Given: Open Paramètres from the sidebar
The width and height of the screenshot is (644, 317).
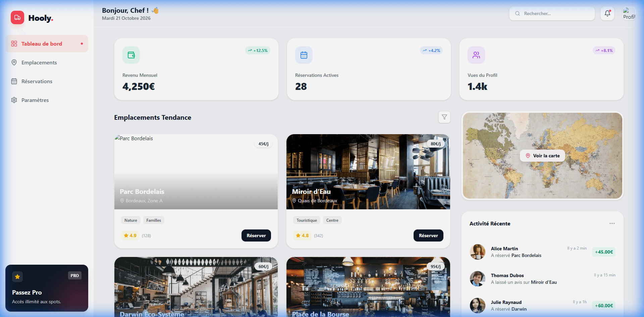Looking at the screenshot, I should (35, 100).
